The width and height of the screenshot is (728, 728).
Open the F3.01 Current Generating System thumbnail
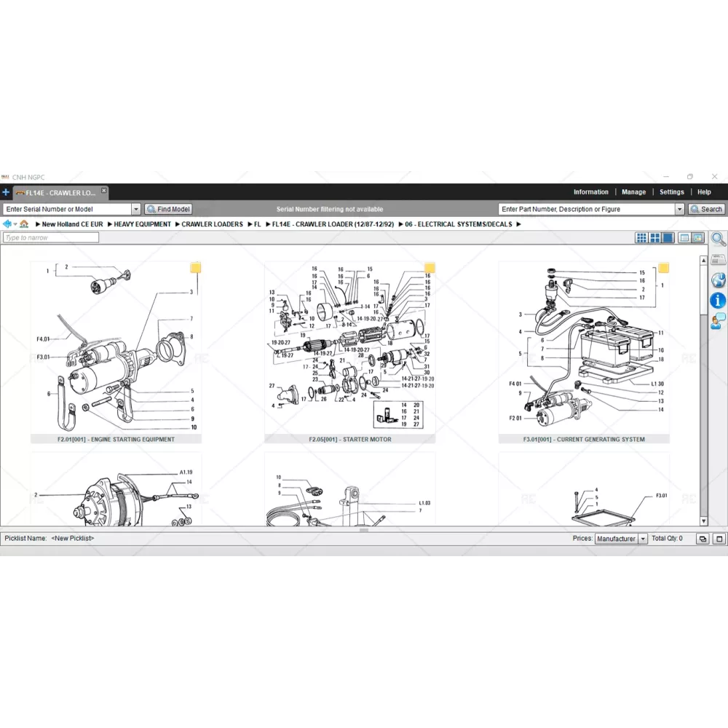pyautogui.click(x=584, y=348)
